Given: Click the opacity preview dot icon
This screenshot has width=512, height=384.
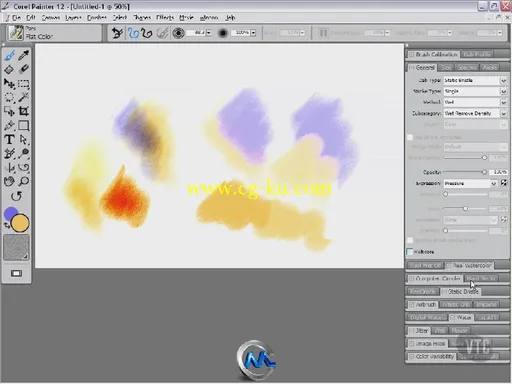Looking at the screenshot, I should point(223,33).
